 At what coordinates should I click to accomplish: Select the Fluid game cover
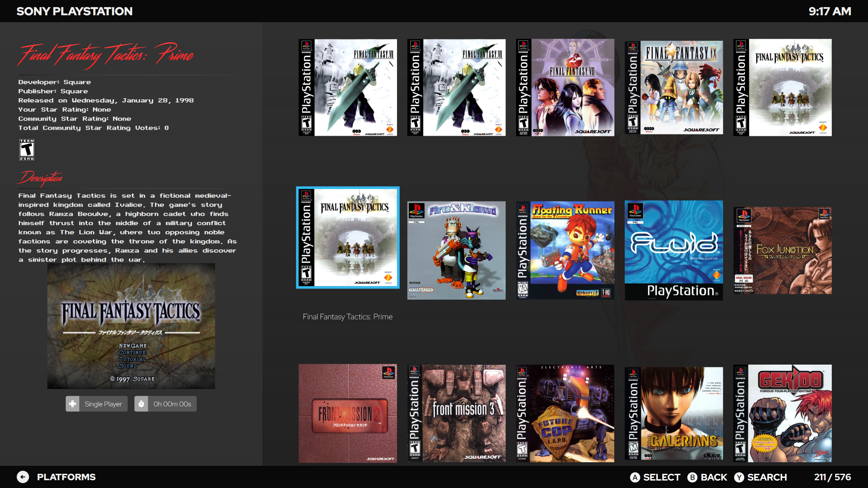point(674,250)
